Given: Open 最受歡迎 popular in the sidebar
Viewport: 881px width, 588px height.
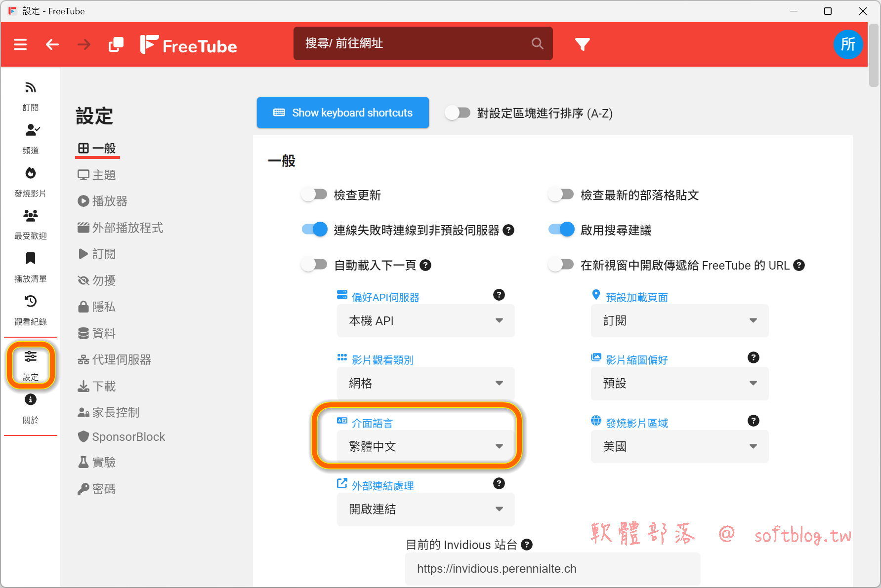Looking at the screenshot, I should click(x=31, y=225).
